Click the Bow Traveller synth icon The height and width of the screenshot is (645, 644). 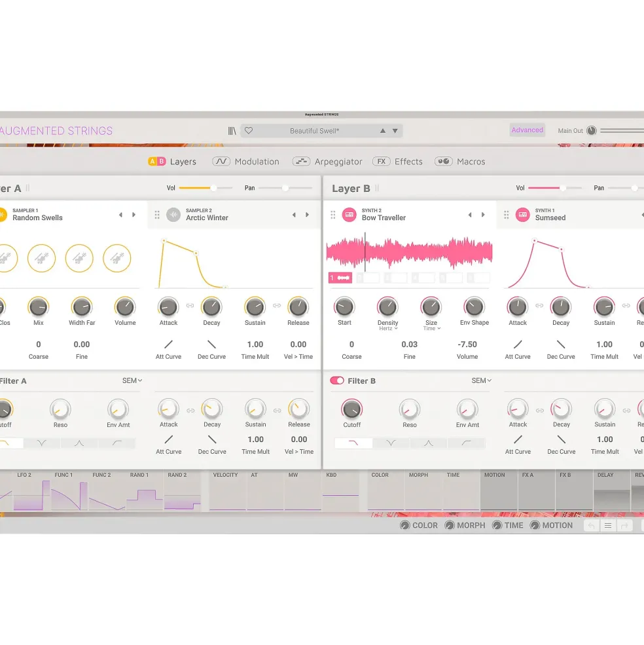[x=349, y=214]
